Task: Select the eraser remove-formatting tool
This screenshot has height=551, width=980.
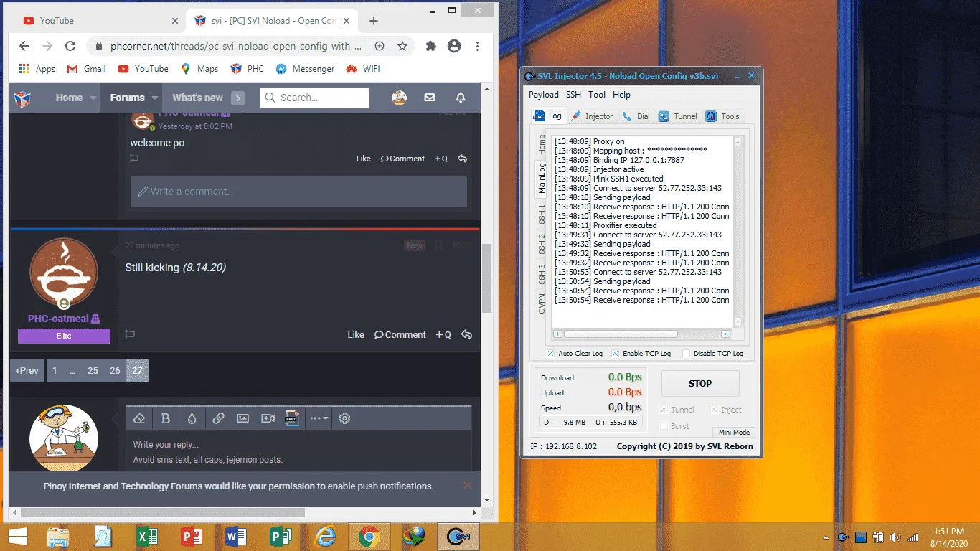Action: [140, 418]
